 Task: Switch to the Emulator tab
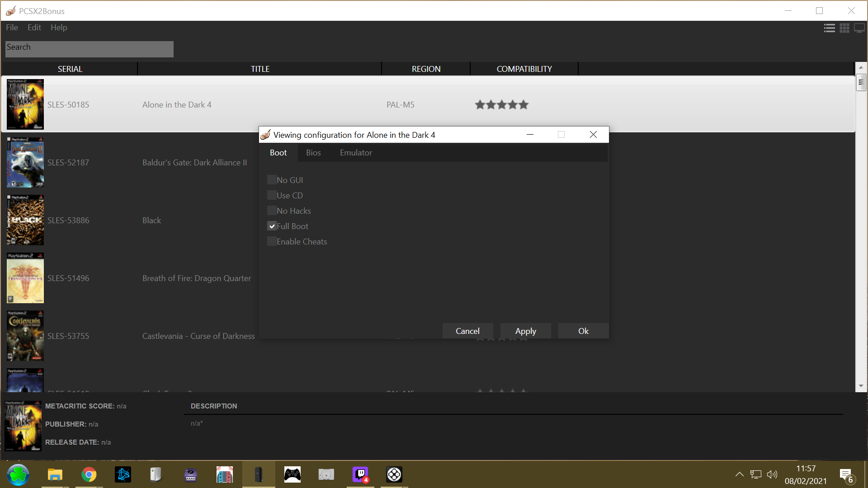356,153
